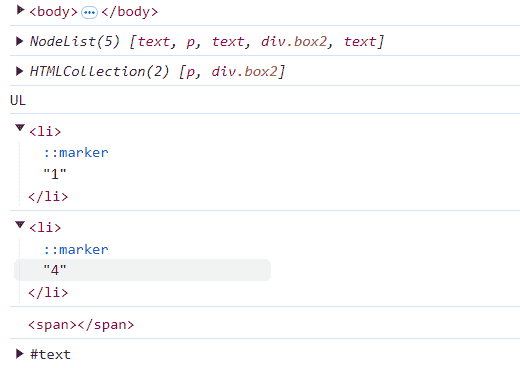This screenshot has height=368, width=520.
Task: Click the first <li> opening tag
Action: [x=45, y=131]
